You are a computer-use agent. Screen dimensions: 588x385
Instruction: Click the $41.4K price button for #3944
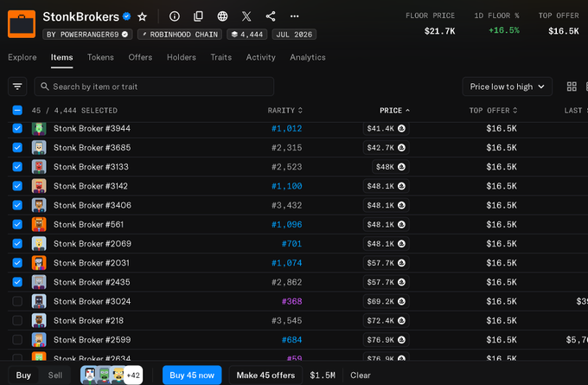pos(386,128)
